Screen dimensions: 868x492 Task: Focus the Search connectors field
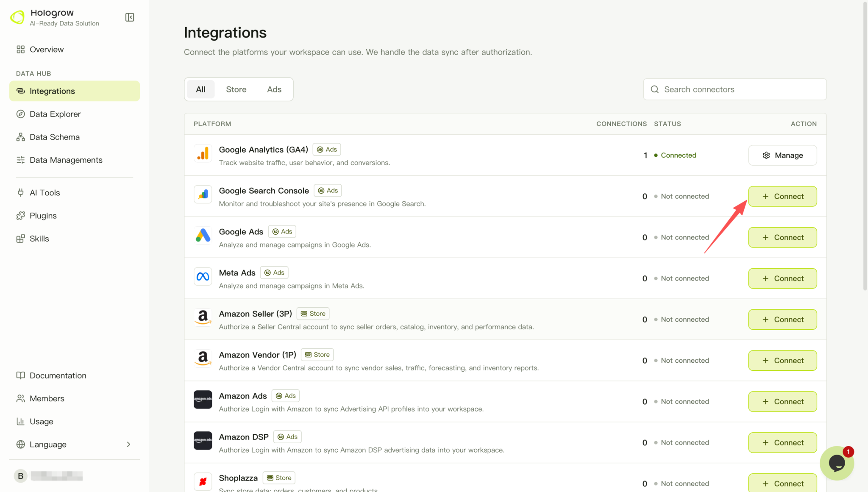click(x=735, y=89)
